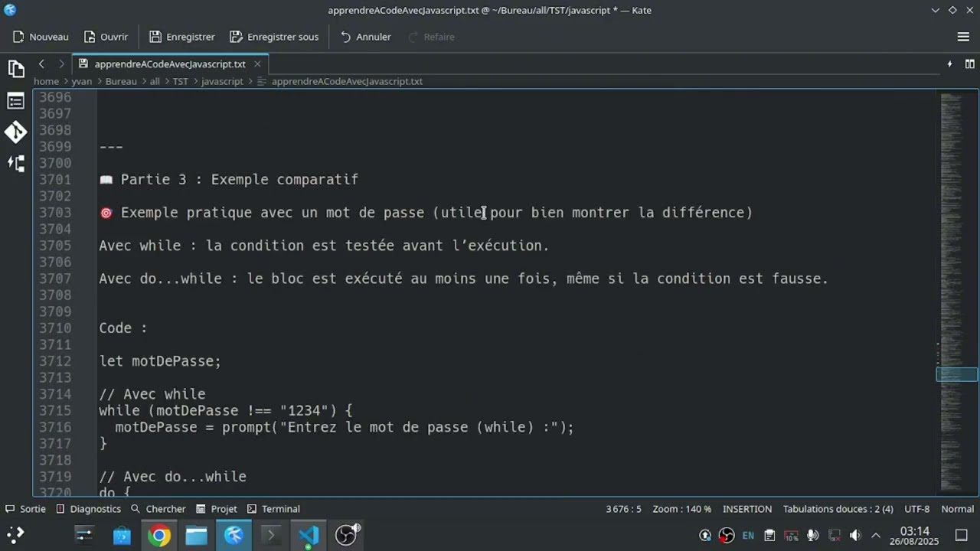
Task: Open the clipboard tray icon
Action: point(769,536)
